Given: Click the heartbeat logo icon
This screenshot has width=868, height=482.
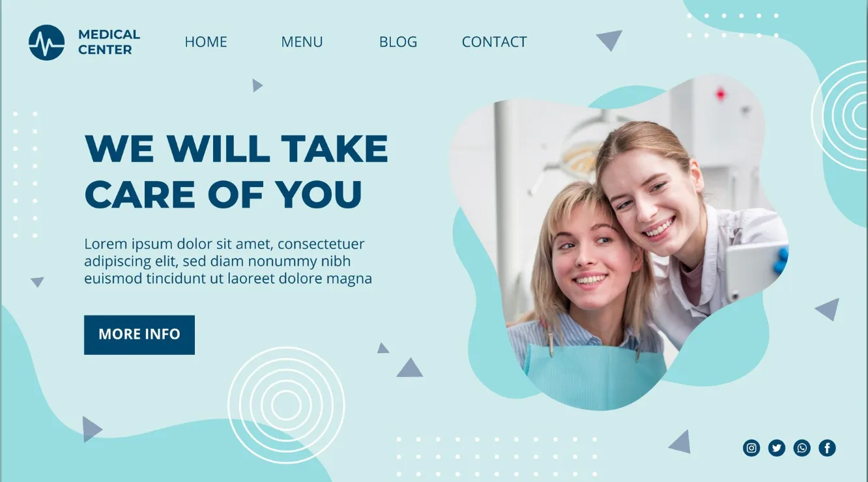Looking at the screenshot, I should 47,42.
